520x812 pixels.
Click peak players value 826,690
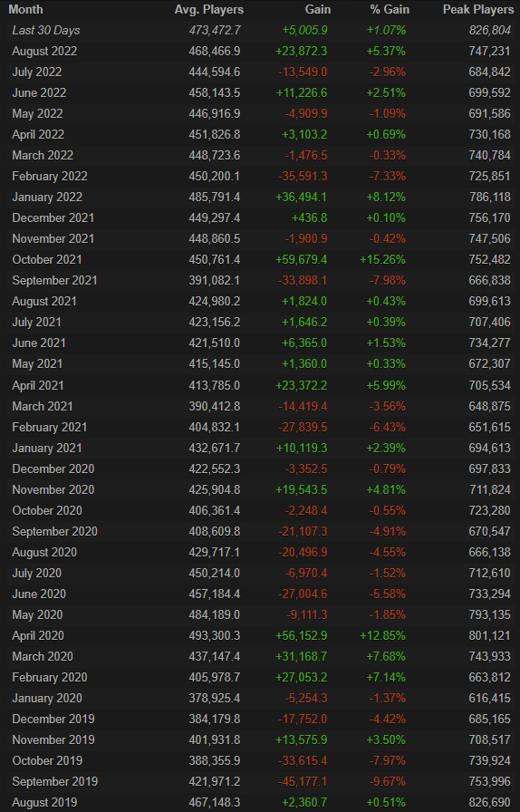tap(490, 802)
